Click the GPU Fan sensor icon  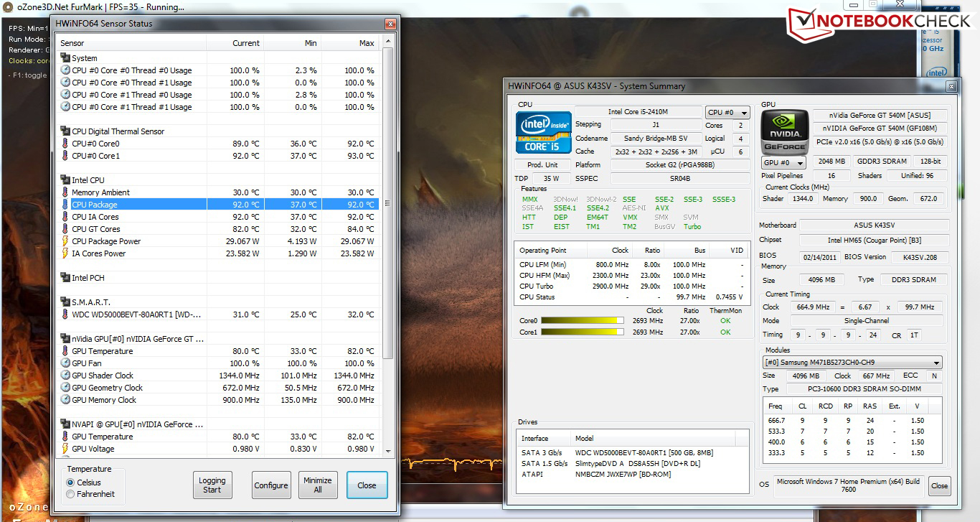click(65, 363)
